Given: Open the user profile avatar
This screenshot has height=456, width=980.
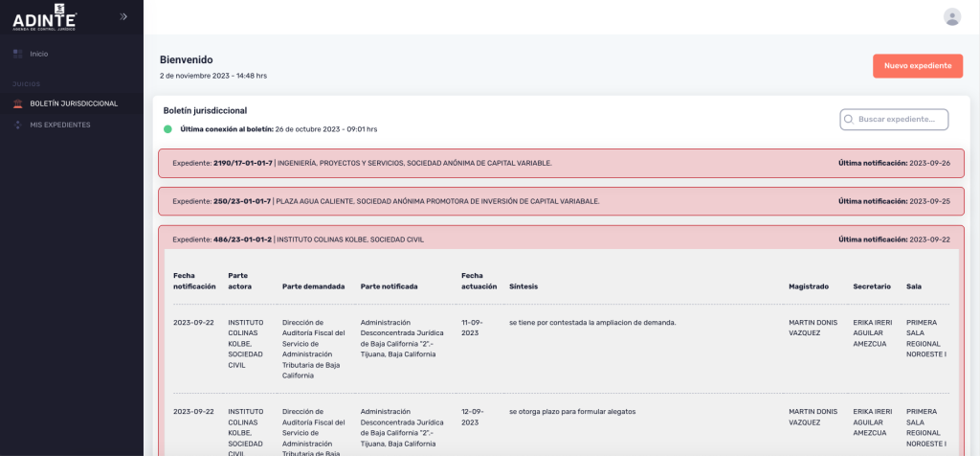Looking at the screenshot, I should pos(951,16).
